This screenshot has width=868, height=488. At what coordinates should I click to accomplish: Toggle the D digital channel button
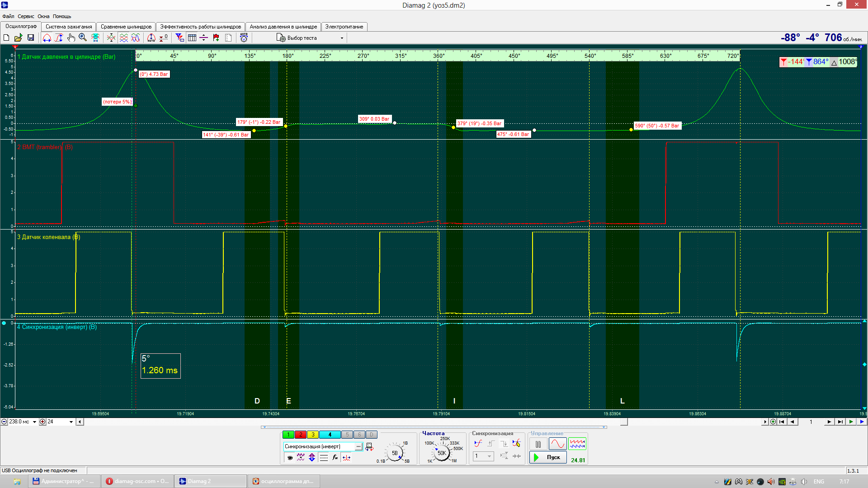pos(372,435)
